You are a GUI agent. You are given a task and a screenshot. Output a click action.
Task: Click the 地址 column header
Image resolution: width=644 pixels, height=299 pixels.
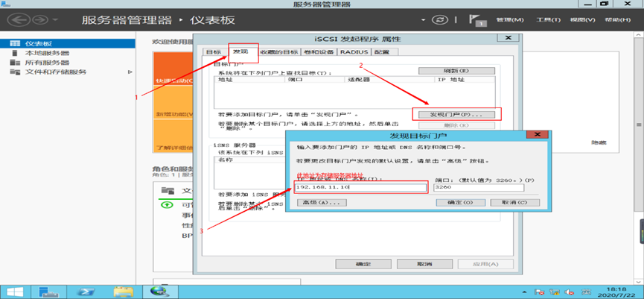[x=249, y=79]
